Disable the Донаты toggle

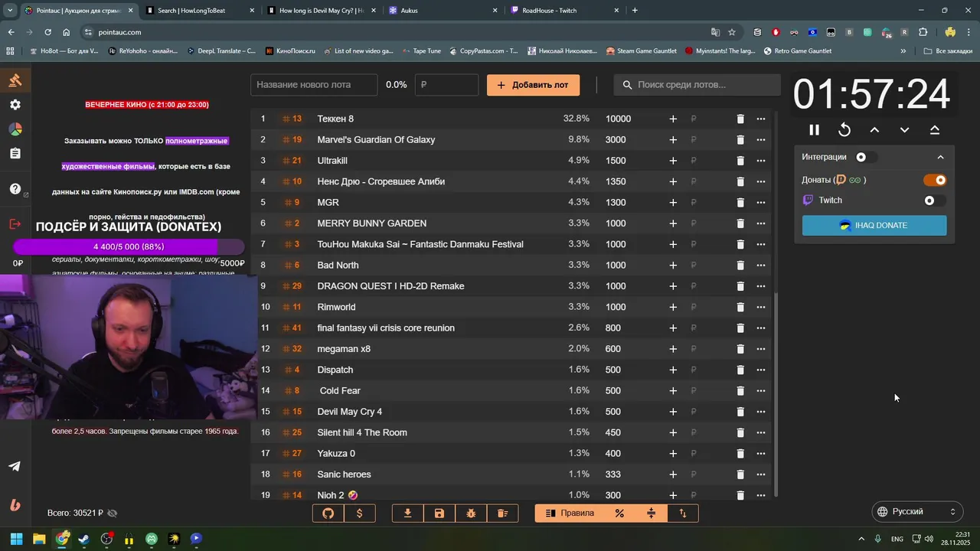[935, 180]
